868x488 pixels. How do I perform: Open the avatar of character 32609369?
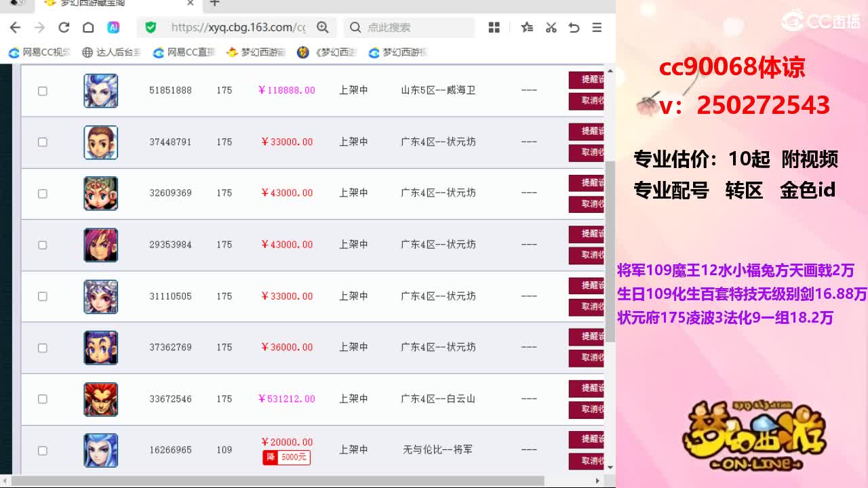101,194
